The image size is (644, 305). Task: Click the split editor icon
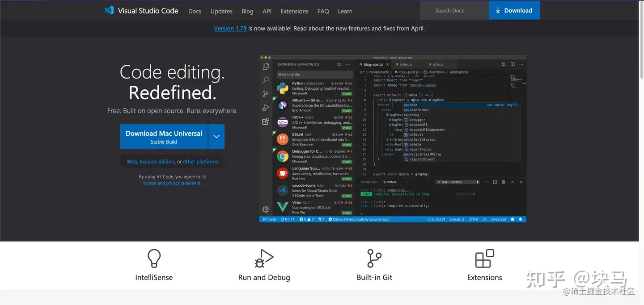click(x=513, y=64)
